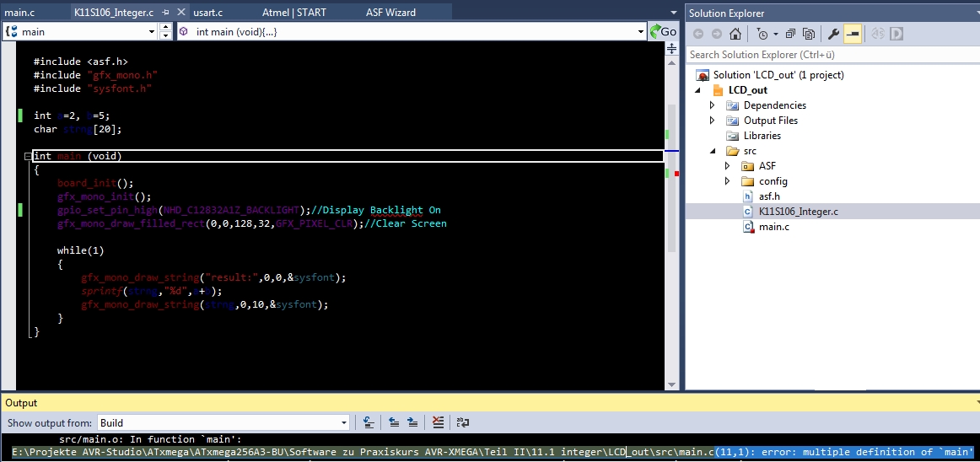The image size is (980, 462).
Task: Click the Clear All output icon
Action: click(x=439, y=422)
